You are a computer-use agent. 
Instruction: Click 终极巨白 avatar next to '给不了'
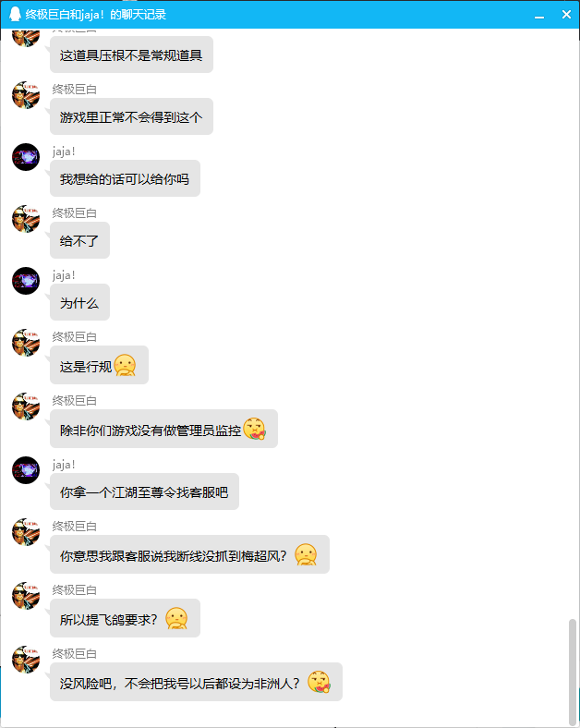pyautogui.click(x=26, y=219)
